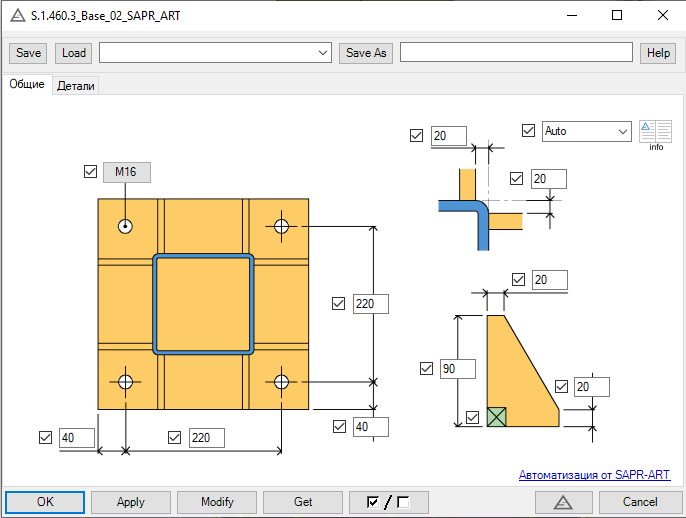Toggle the checkbox beside the 90 field
This screenshot has height=518, width=686.
[427, 369]
